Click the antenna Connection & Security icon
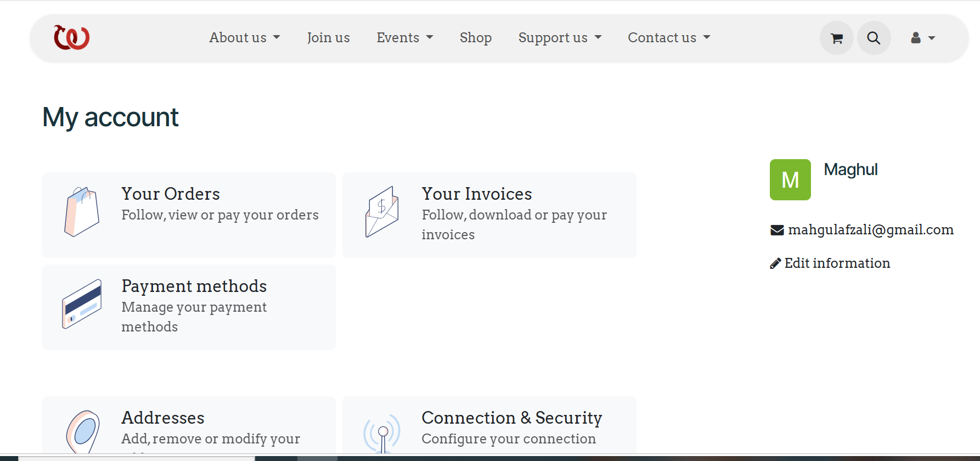The height and width of the screenshot is (461, 980). 382,433
